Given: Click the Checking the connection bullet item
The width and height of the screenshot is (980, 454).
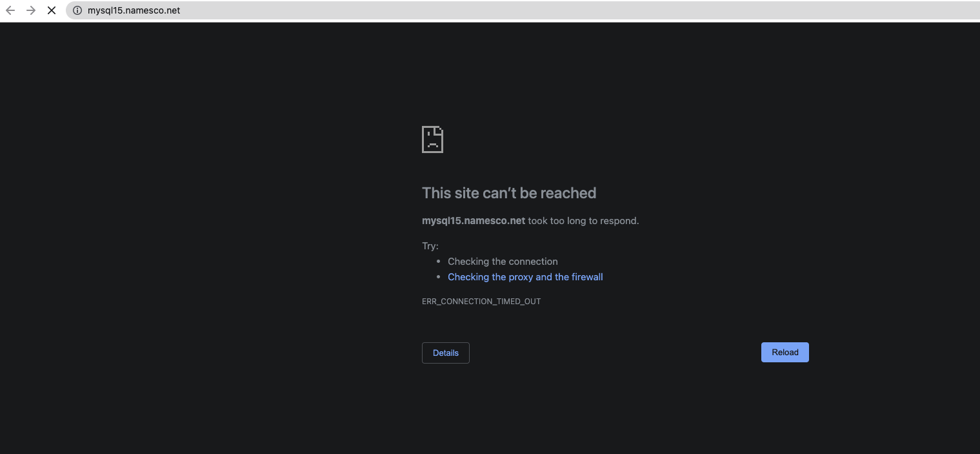Looking at the screenshot, I should coord(503,261).
